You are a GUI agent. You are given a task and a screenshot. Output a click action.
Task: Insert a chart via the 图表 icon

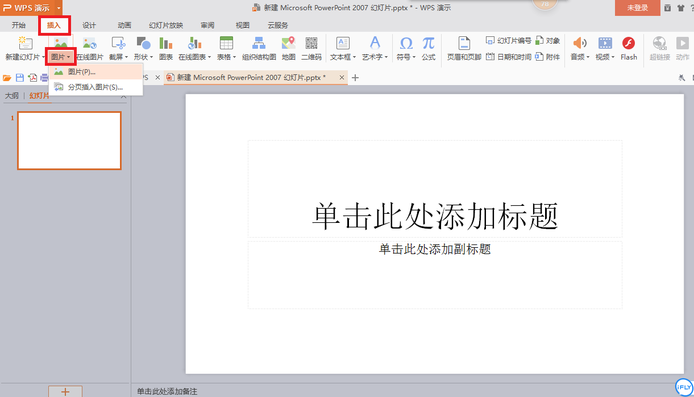coord(166,43)
